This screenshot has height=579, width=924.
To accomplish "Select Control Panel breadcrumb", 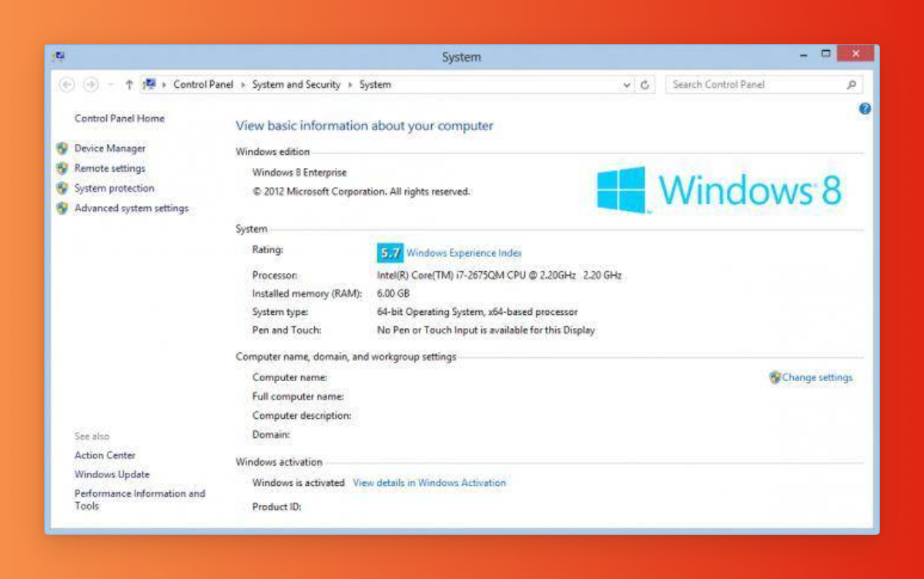I will click(x=203, y=85).
